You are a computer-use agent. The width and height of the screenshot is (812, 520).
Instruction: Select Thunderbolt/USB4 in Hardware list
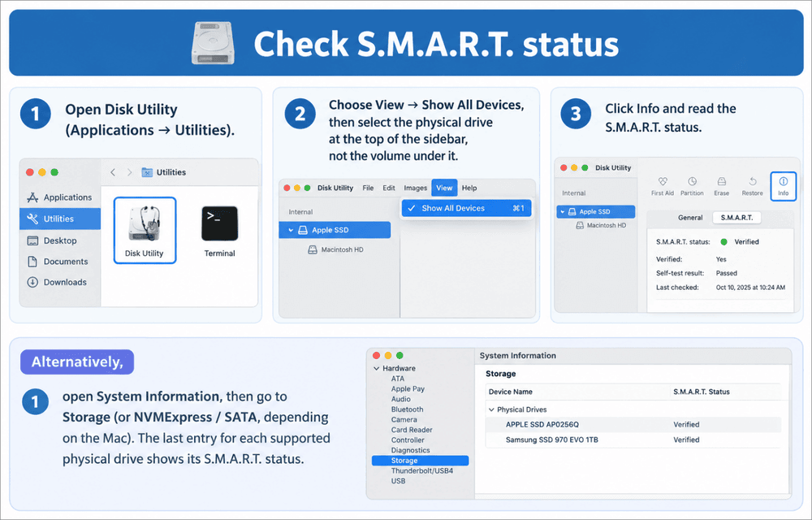tap(422, 470)
